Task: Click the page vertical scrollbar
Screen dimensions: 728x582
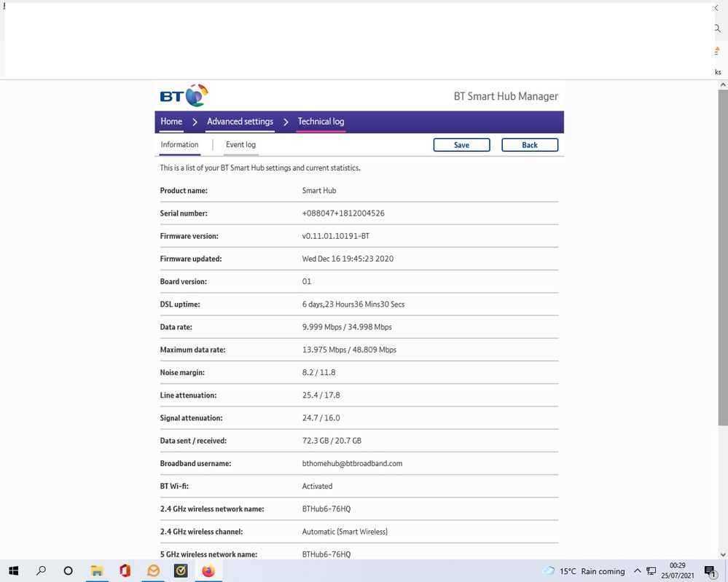Action: (722, 291)
